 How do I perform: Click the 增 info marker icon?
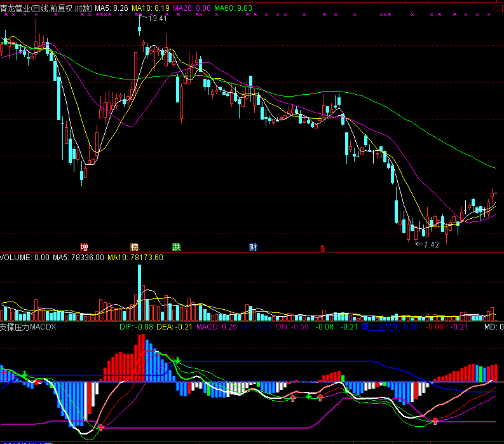coord(85,247)
